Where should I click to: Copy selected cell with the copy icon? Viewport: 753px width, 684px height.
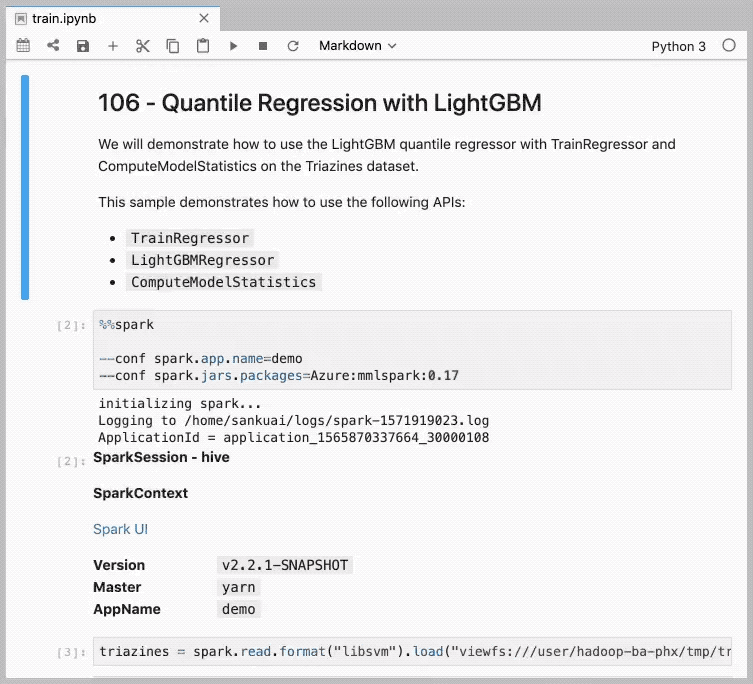point(173,46)
